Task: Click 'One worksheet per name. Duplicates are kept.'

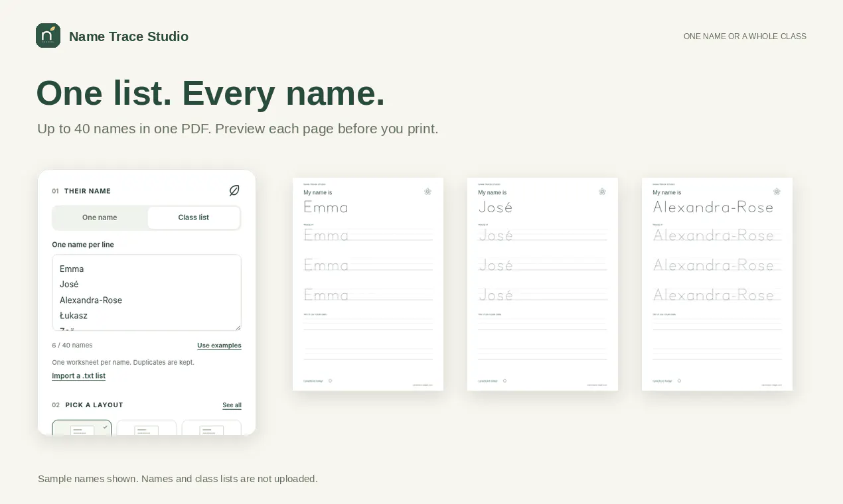Action: (123, 363)
